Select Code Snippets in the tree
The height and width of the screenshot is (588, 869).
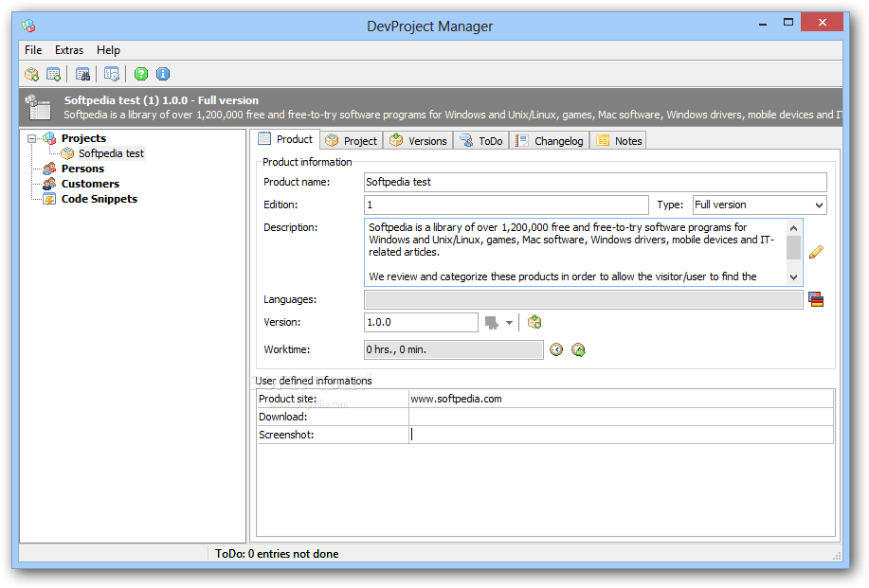pyautogui.click(x=100, y=199)
